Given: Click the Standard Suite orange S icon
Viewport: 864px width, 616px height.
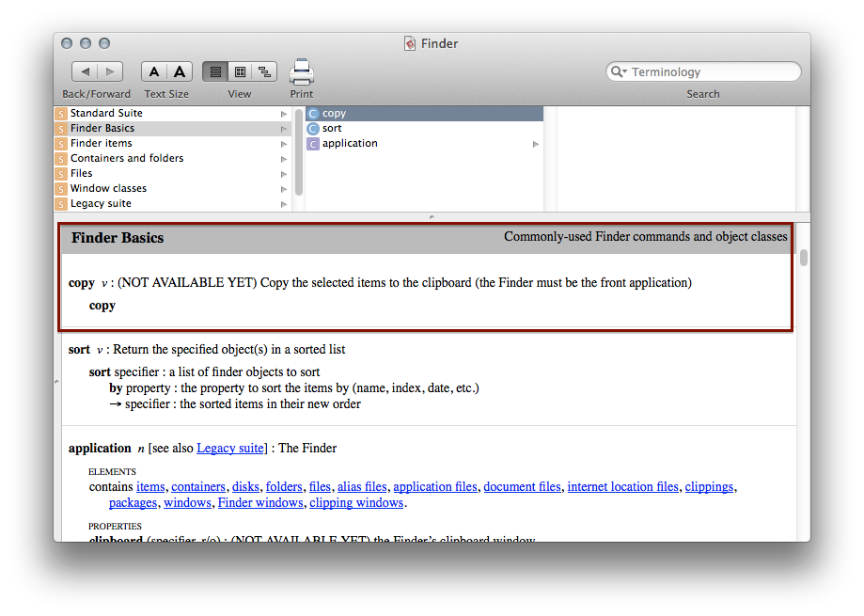Looking at the screenshot, I should [x=61, y=114].
